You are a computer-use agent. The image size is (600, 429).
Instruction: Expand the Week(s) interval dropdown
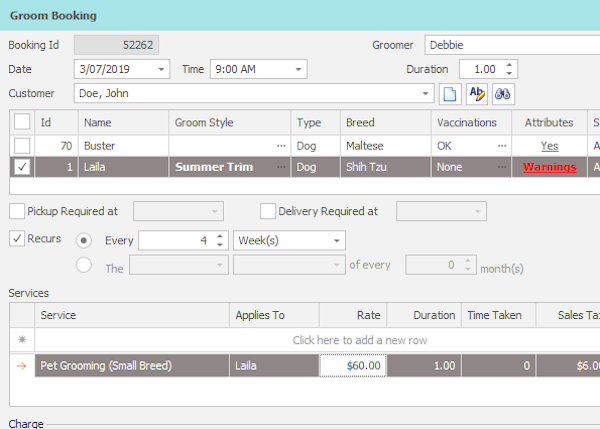pyautogui.click(x=336, y=241)
